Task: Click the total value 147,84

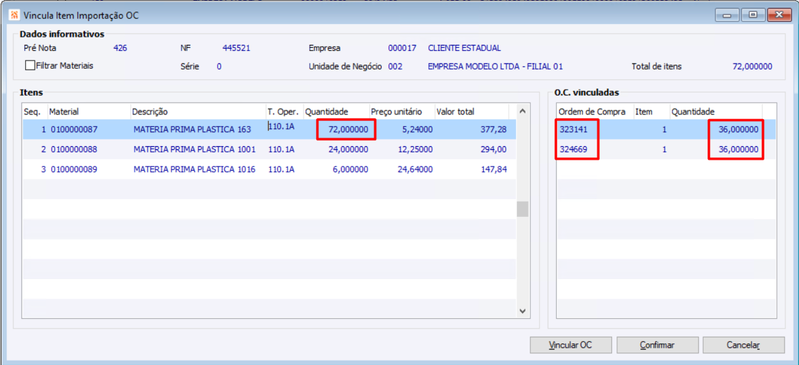Action: coord(494,169)
